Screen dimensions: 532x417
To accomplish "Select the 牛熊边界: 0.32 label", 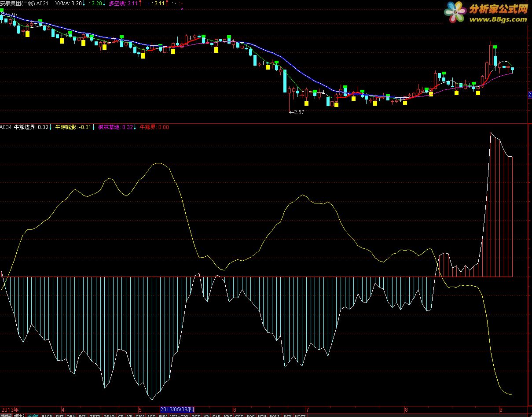I will (x=31, y=127).
